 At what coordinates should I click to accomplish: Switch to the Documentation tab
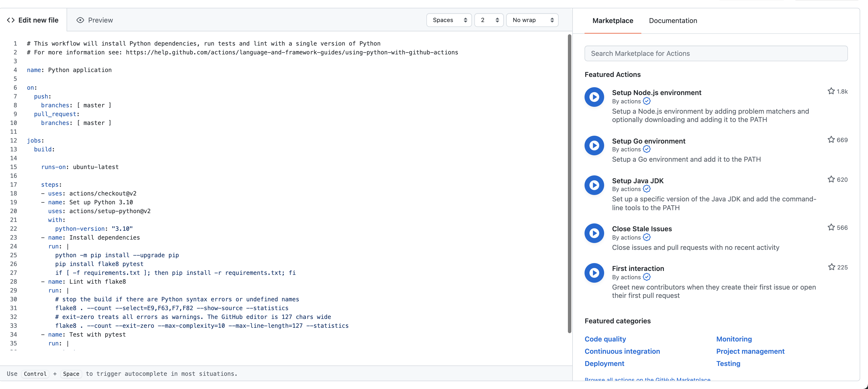[x=673, y=21]
